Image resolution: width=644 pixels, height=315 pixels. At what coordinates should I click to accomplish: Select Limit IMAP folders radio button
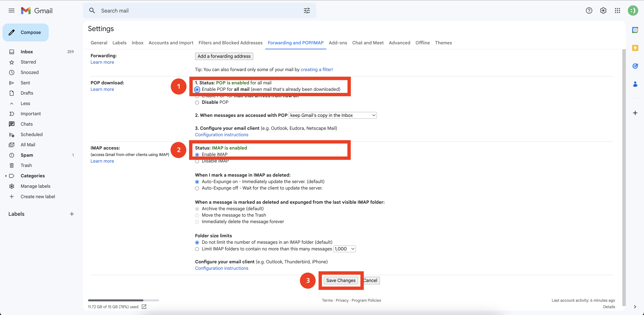pyautogui.click(x=197, y=249)
